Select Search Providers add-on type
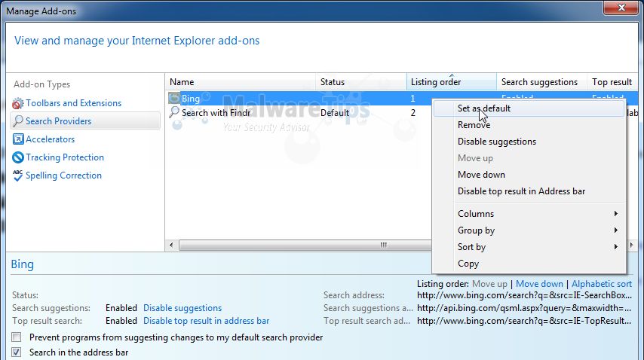Screen dimensions: 644x360 pyautogui.click(x=85, y=121)
